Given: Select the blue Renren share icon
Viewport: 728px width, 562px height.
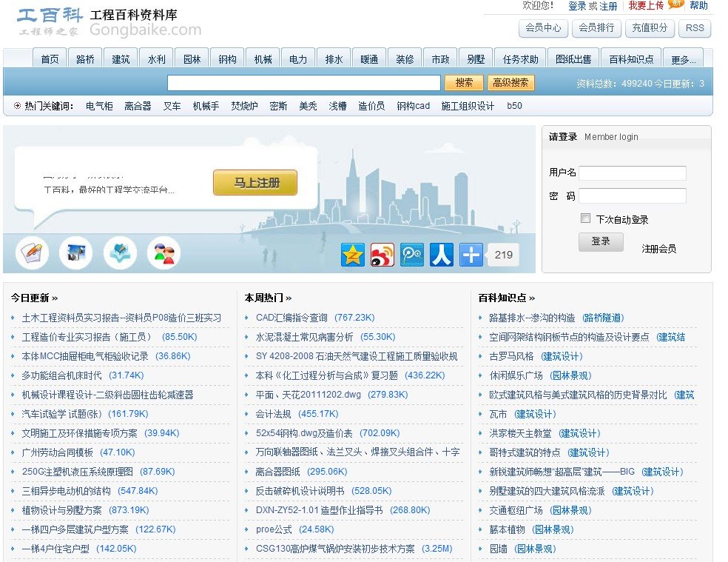Looking at the screenshot, I should click(x=441, y=254).
